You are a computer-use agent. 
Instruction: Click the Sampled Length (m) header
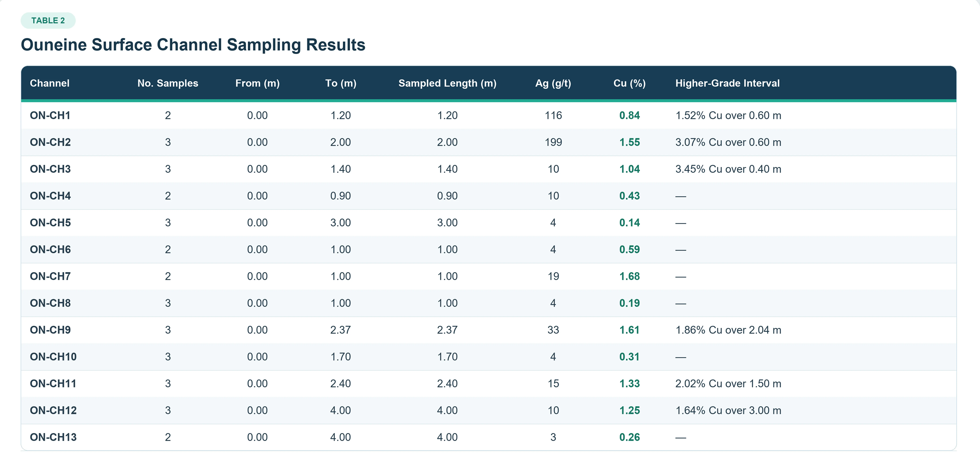click(x=447, y=83)
